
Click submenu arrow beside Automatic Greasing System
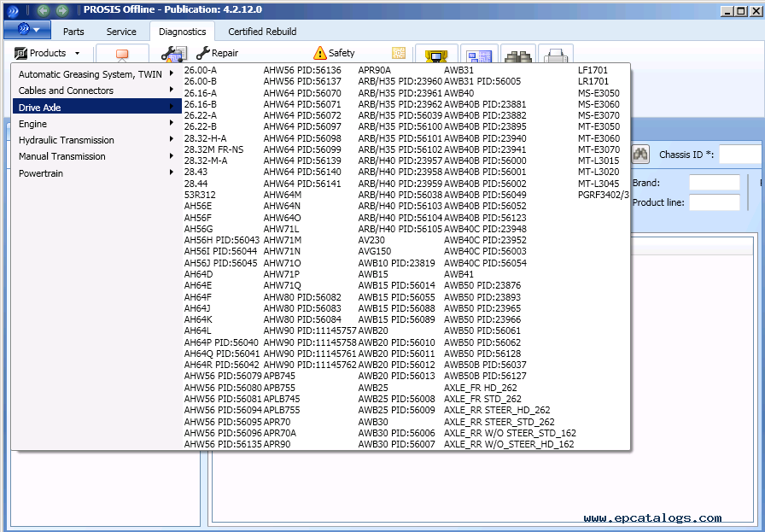(x=172, y=73)
